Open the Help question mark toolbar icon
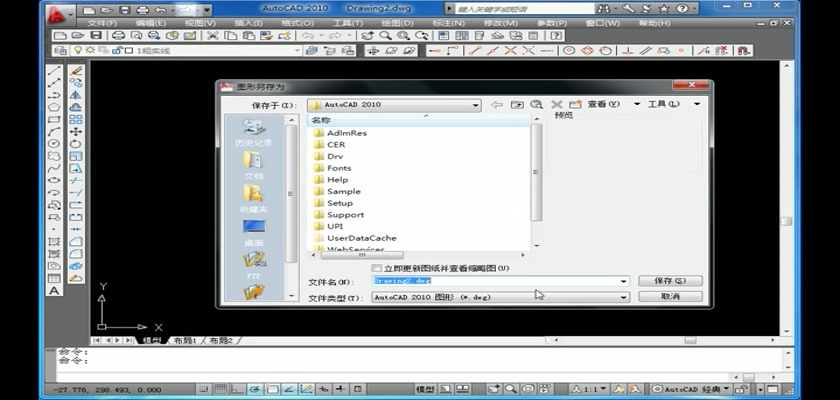Screen dimensions: 840x400 [557, 35]
